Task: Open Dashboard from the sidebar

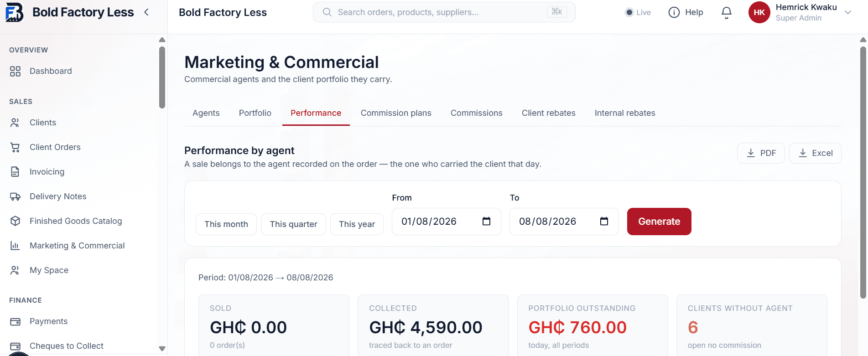Action: [x=51, y=71]
